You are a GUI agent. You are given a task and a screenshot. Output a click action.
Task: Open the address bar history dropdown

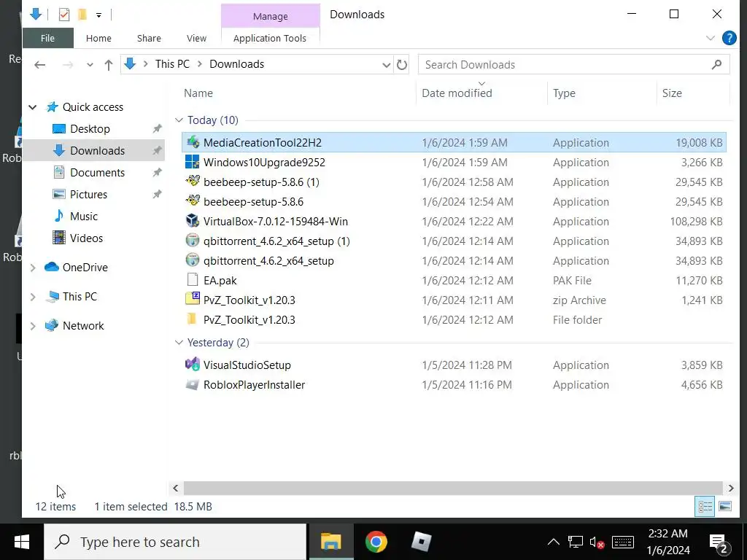387,65
